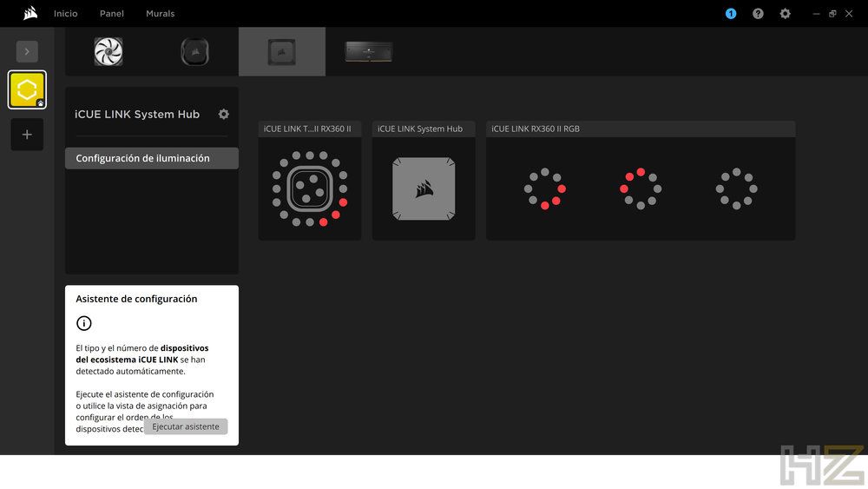This screenshot has height=489, width=868.
Task: Minimize the iCUE window
Action: pyautogui.click(x=816, y=13)
